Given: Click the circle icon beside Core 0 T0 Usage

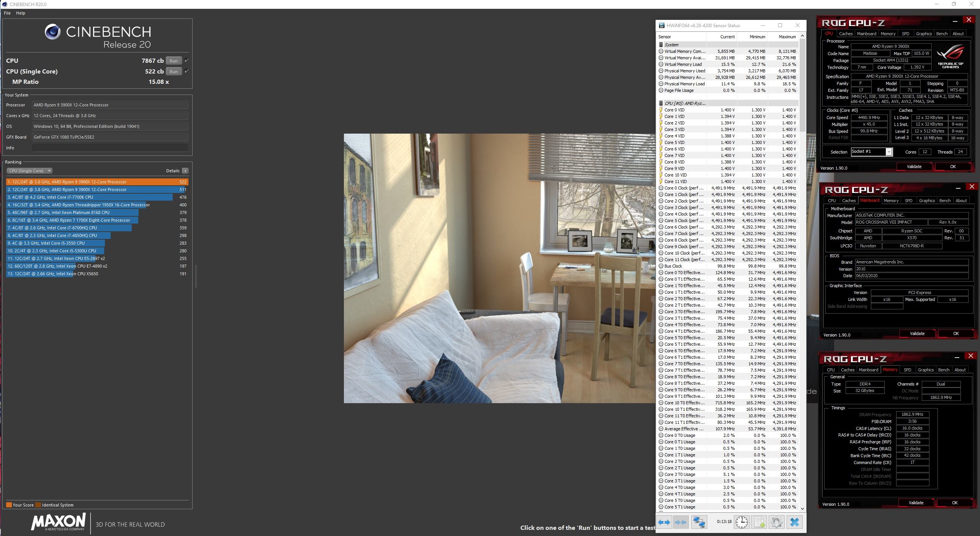Looking at the screenshot, I should click(x=661, y=435).
